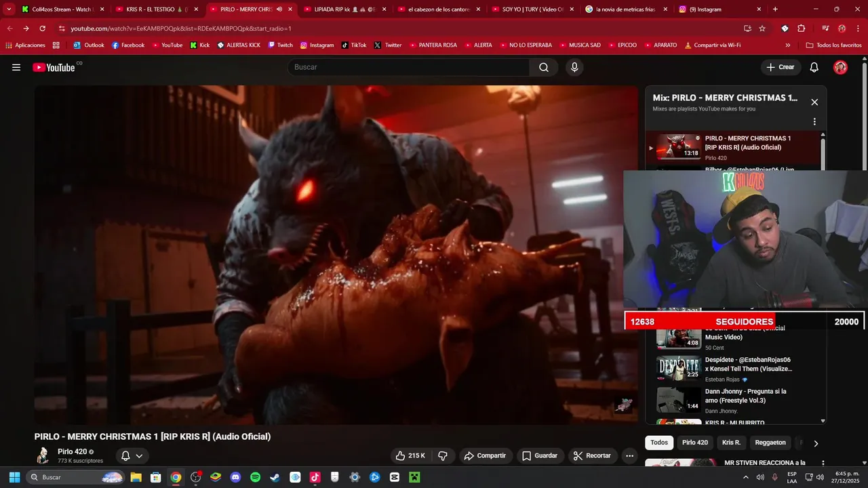Image resolution: width=868 pixels, height=488 pixels.
Task: Select the Todos filter chip
Action: pyautogui.click(x=659, y=443)
